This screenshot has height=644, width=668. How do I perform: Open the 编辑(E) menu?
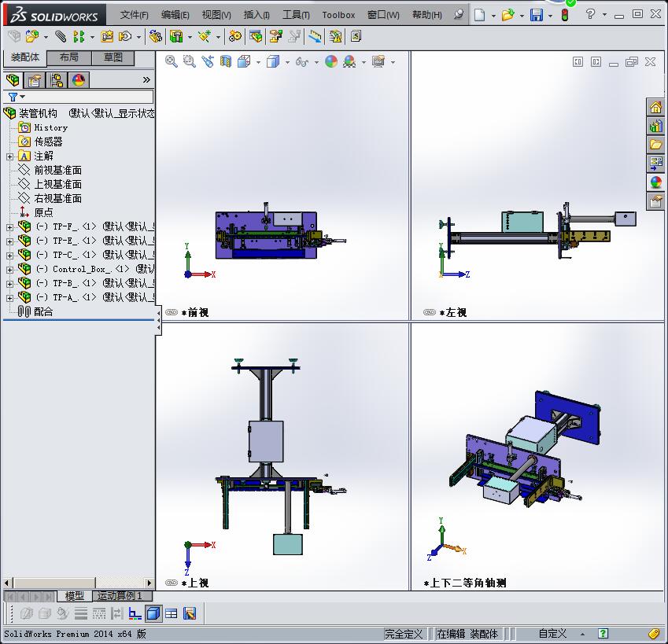pyautogui.click(x=175, y=15)
